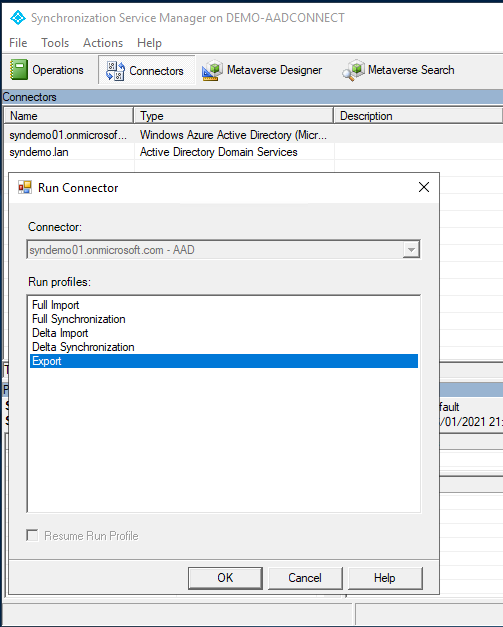503x627 pixels.
Task: Expand the Connector dropdown arrow
Action: click(411, 250)
